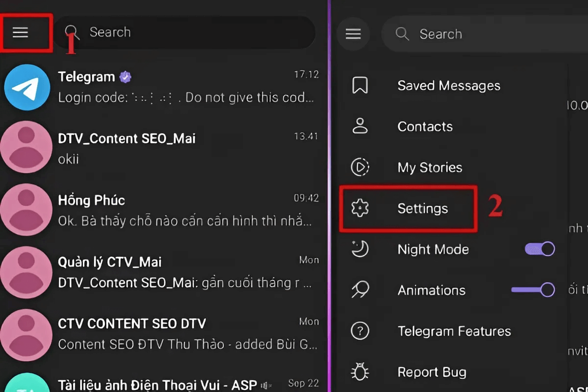Open Saved Messages bookmark icon
588x392 pixels.
click(x=360, y=85)
